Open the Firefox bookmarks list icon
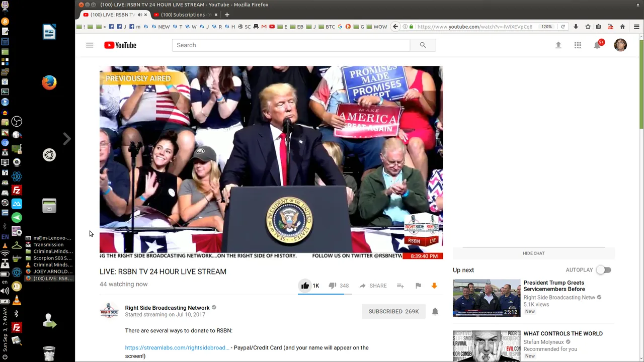 [599, 27]
